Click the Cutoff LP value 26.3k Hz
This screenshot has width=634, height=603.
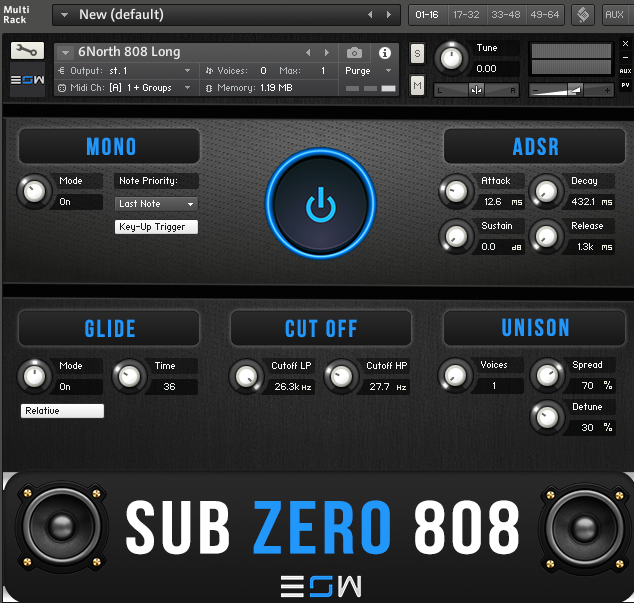[x=292, y=387]
